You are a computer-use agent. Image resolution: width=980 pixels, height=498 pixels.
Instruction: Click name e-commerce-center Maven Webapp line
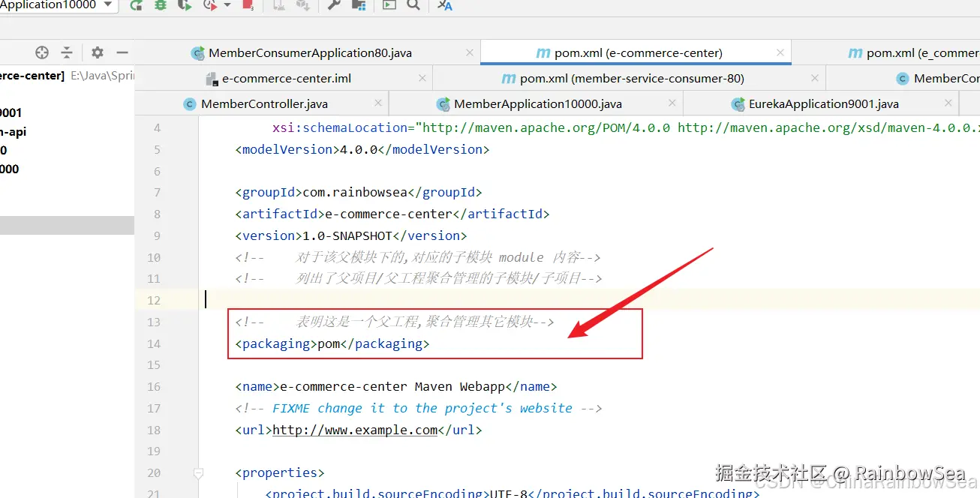click(x=396, y=387)
